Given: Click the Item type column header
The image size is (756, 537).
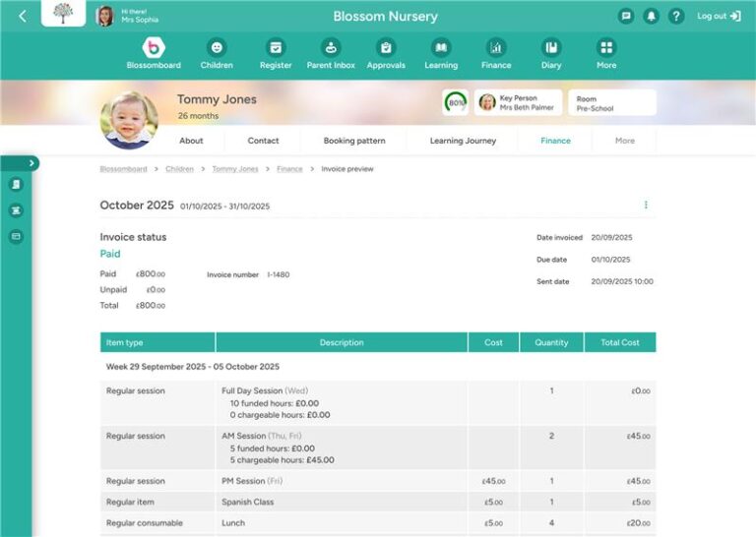Looking at the screenshot, I should pyautogui.click(x=157, y=342).
